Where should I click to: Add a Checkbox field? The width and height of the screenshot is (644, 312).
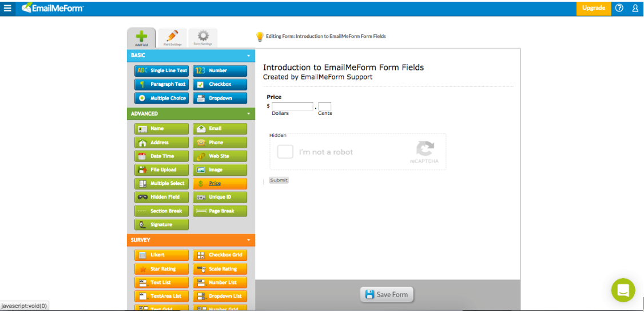point(220,84)
